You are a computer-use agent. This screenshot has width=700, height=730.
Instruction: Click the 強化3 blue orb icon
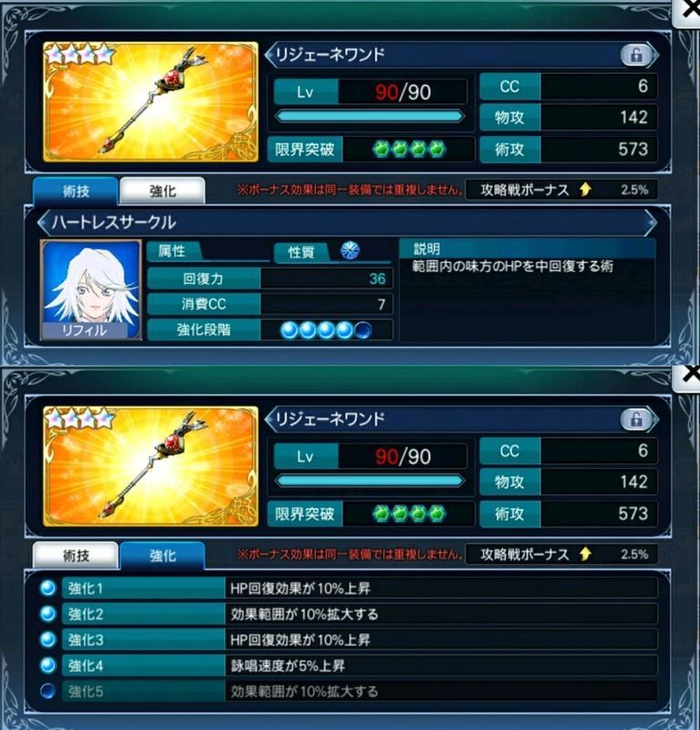pyautogui.click(x=47, y=640)
